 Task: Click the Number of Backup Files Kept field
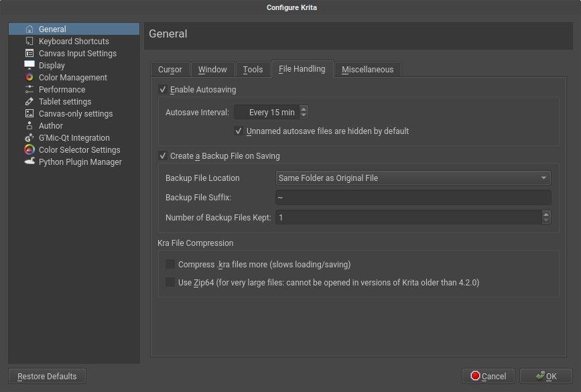click(x=409, y=217)
